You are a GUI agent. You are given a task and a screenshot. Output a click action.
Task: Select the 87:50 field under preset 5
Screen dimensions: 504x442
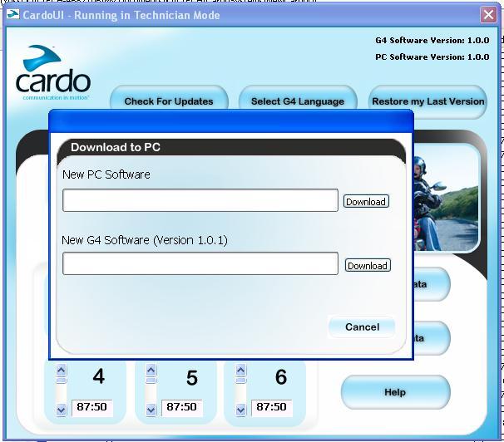pos(181,408)
